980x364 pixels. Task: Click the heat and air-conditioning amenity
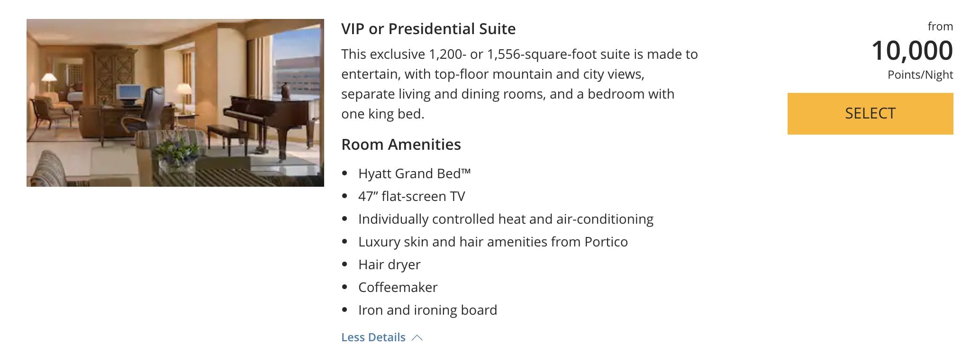(x=506, y=218)
